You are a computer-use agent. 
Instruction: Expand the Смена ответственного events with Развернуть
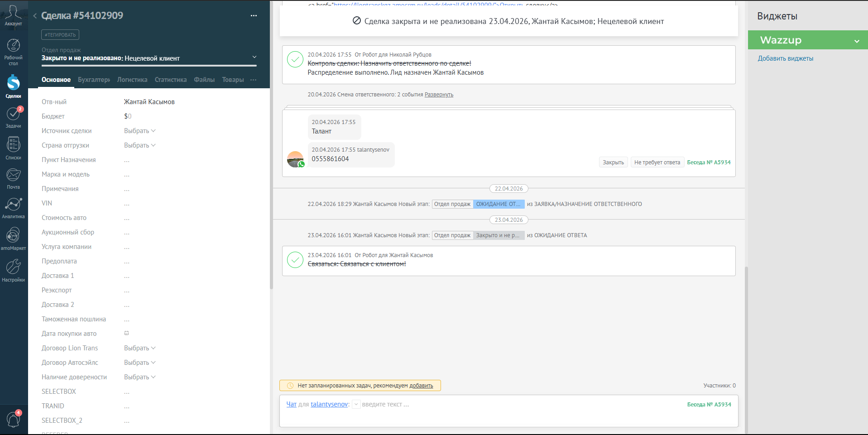[x=439, y=95]
